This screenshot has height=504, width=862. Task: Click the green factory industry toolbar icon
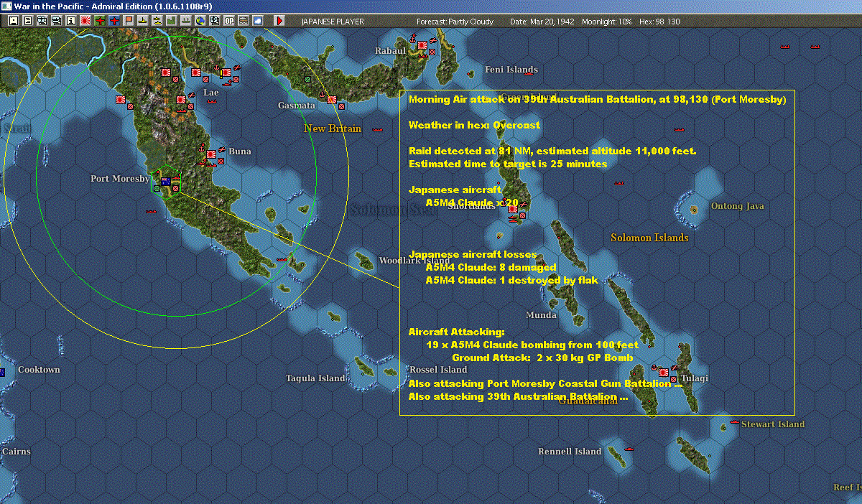tap(172, 21)
